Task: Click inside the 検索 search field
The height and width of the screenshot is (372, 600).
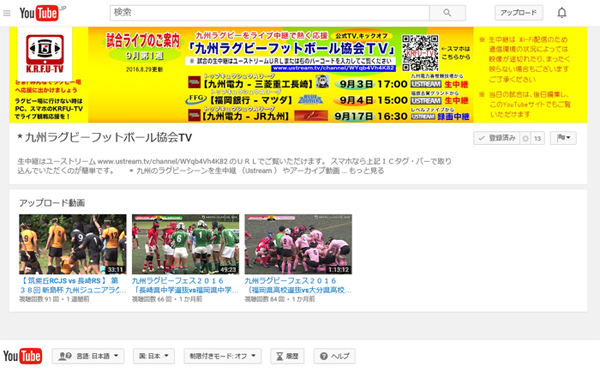Action: point(270,13)
